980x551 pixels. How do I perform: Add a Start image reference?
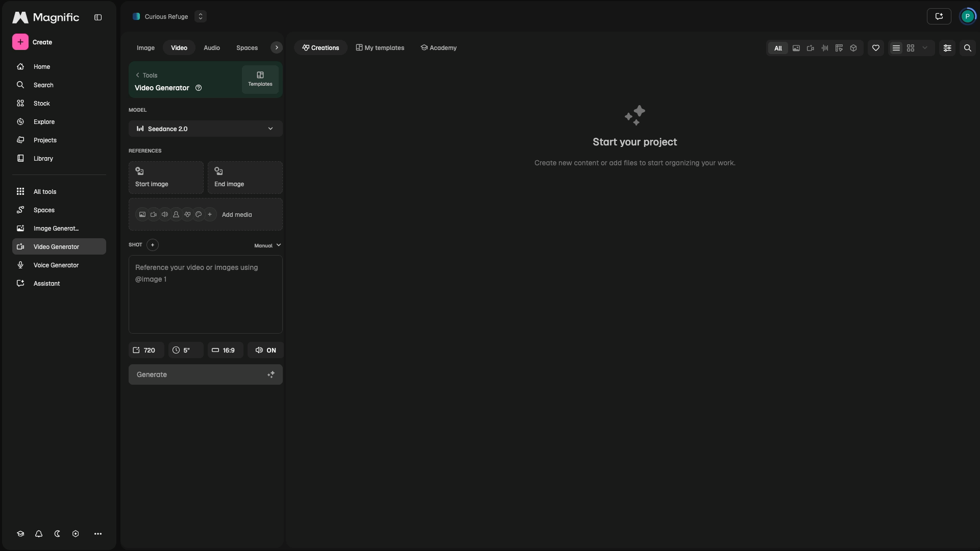point(166,178)
